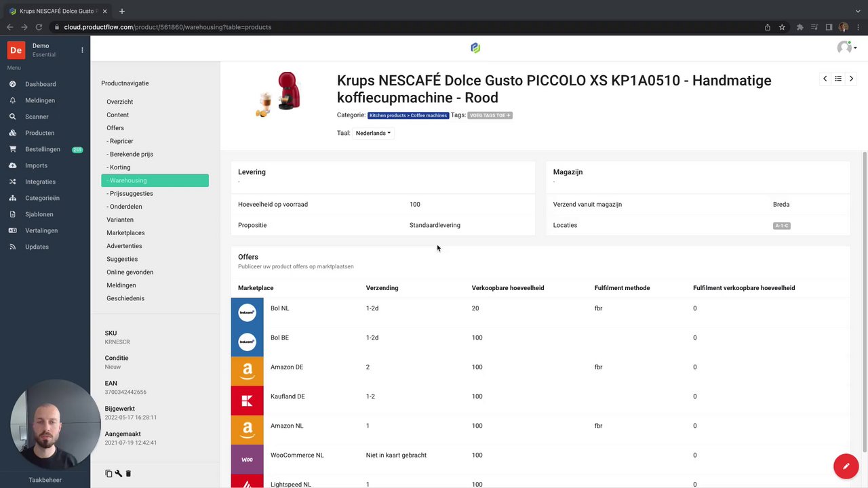Go to next product with right arrow
Viewport: 868px width, 488px height.
pos(851,79)
